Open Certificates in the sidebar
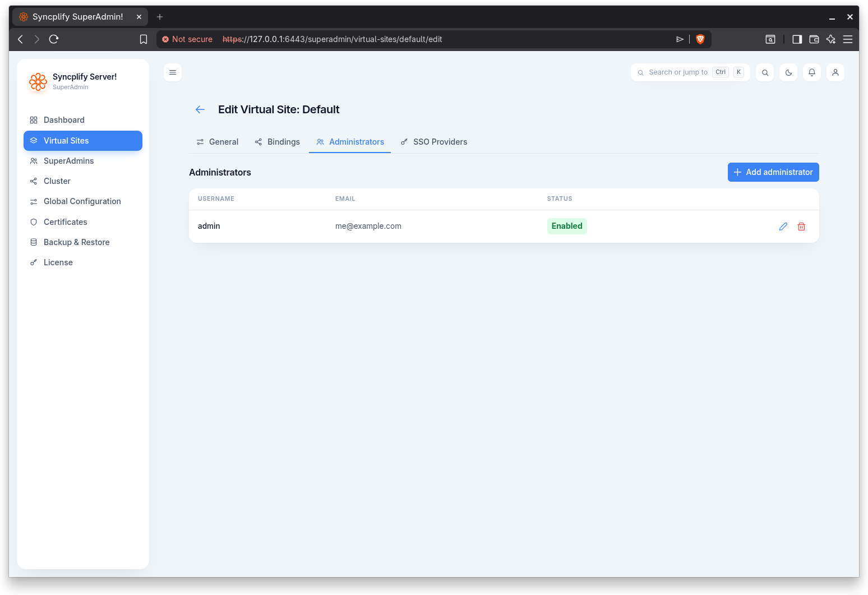Screen dimensions: 868x595 (83, 222)
